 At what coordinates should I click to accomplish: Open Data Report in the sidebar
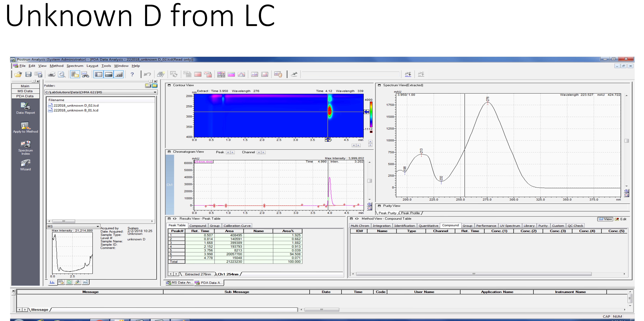tap(26, 108)
